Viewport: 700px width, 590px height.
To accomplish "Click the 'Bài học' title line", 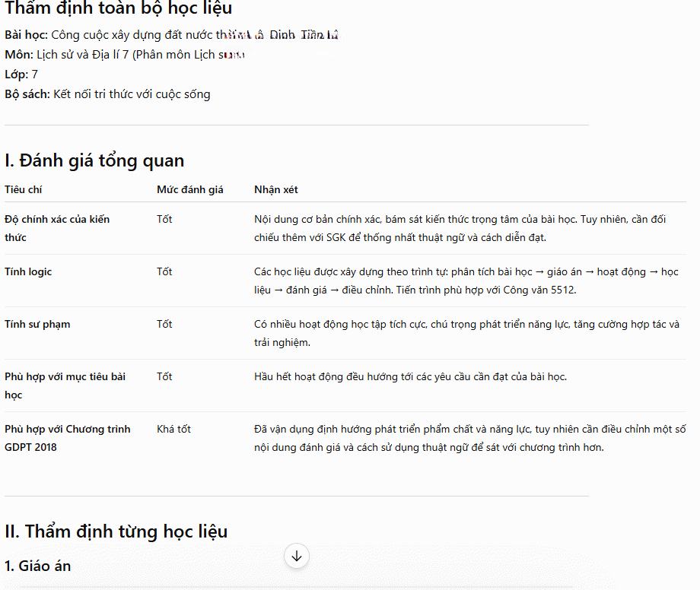I will (x=171, y=35).
